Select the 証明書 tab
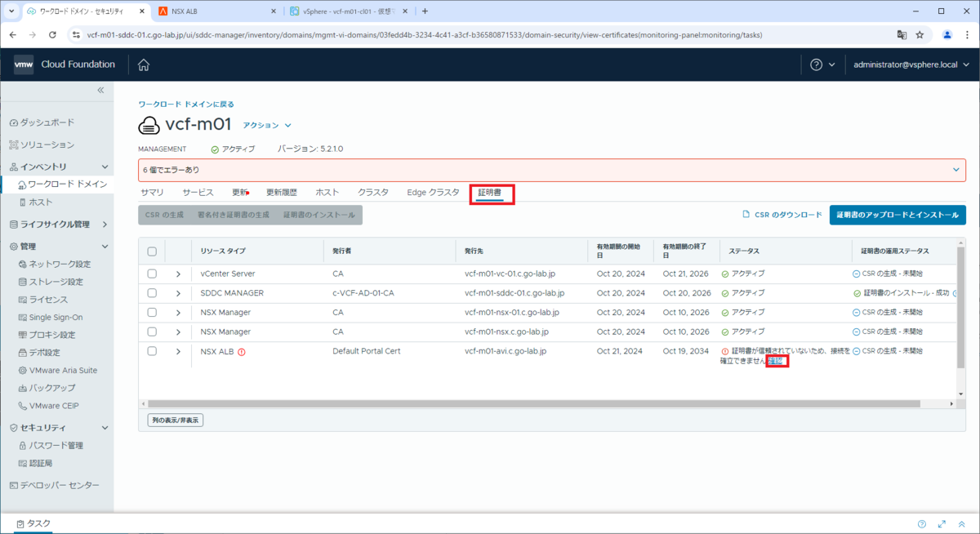Screen dimensions: 980x534 [x=492, y=193]
